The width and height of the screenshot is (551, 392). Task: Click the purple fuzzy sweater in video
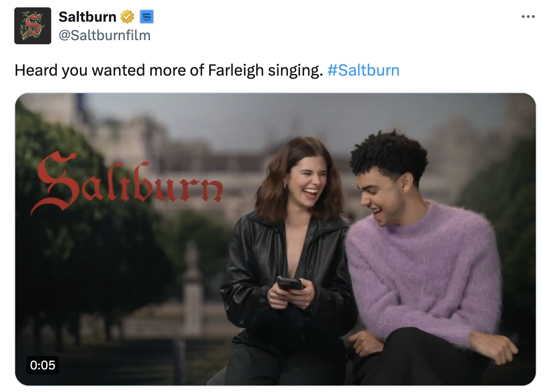423,270
